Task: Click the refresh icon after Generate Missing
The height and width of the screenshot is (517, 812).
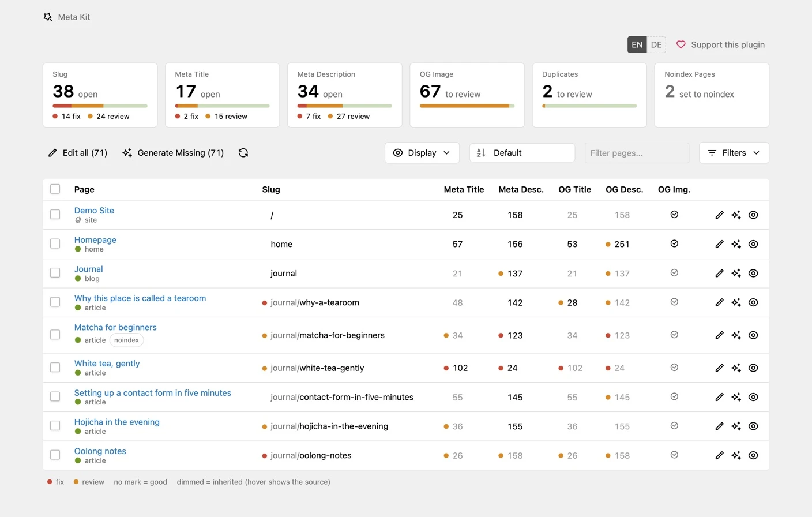Action: pyautogui.click(x=243, y=153)
